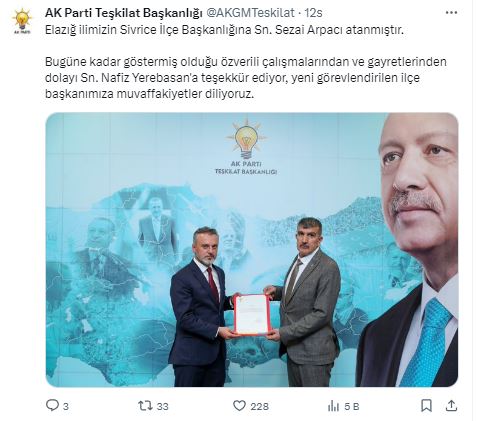Open AK Parti Teşkilat Başkanlığı account name
The width and height of the screenshot is (478, 421).
124,13
